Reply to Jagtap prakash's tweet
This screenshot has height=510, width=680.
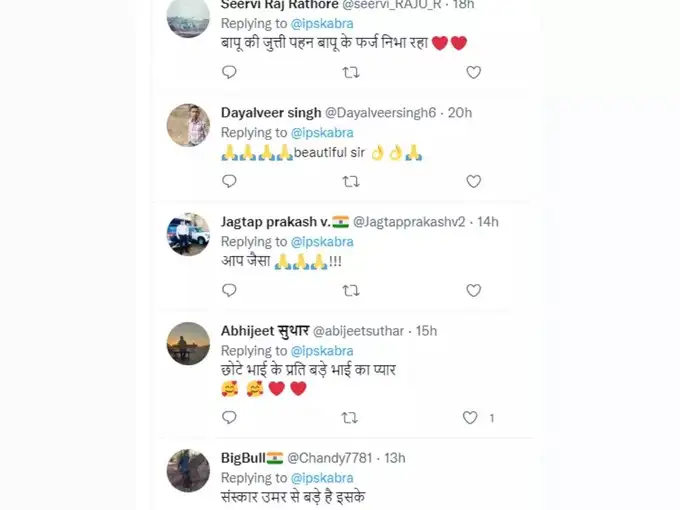click(x=229, y=290)
